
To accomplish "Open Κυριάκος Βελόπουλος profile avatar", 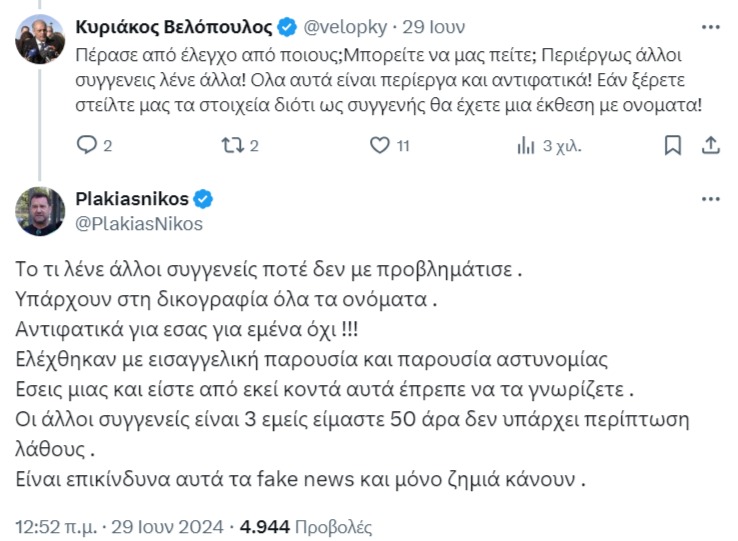I will coord(40,39).
